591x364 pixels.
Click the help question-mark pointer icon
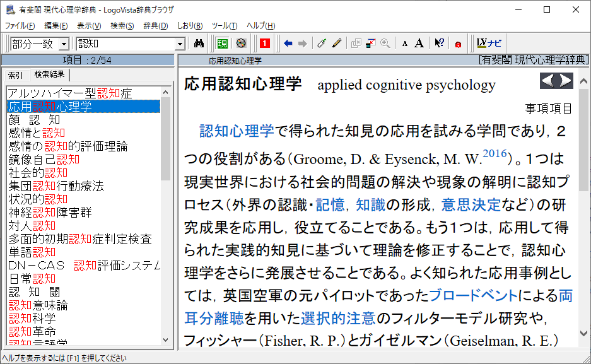(439, 44)
